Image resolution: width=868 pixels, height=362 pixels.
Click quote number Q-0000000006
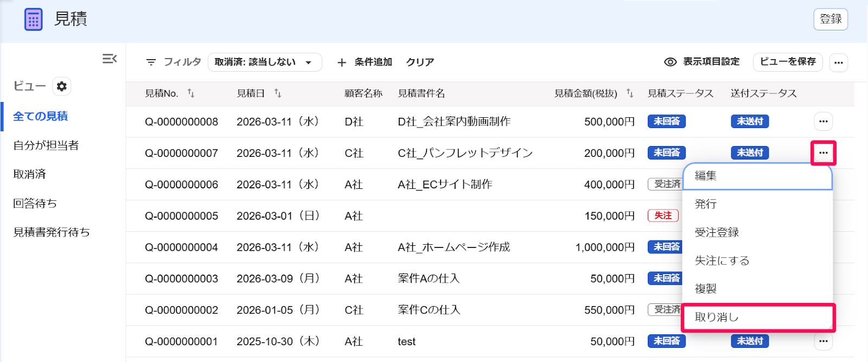pyautogui.click(x=181, y=185)
